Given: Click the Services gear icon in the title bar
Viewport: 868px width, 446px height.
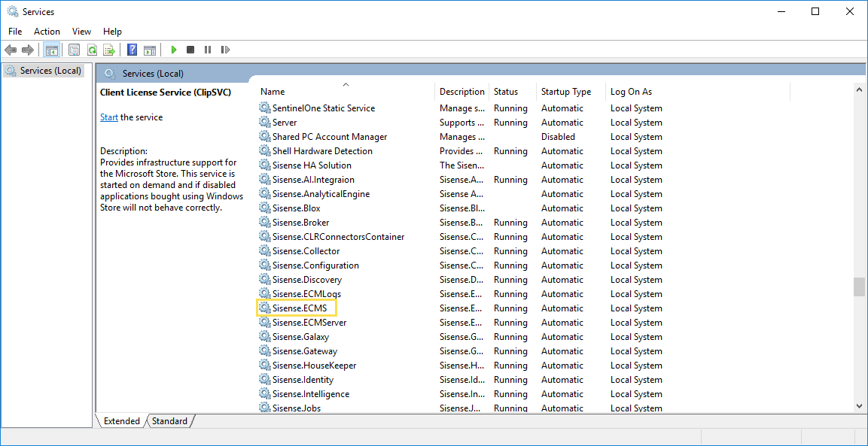Looking at the screenshot, I should tap(11, 11).
